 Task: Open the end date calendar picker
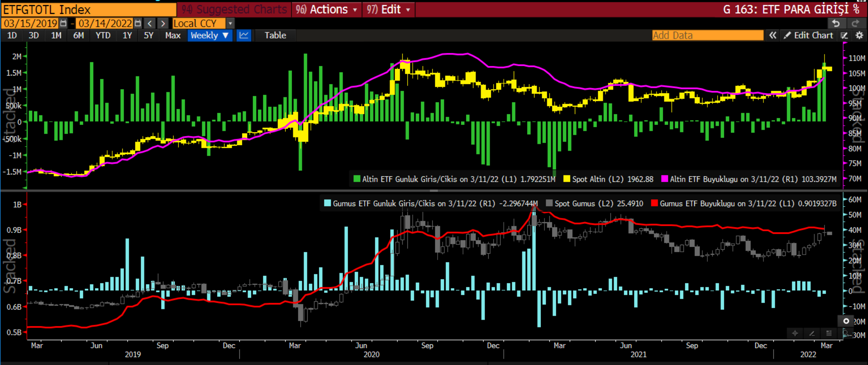click(x=138, y=23)
